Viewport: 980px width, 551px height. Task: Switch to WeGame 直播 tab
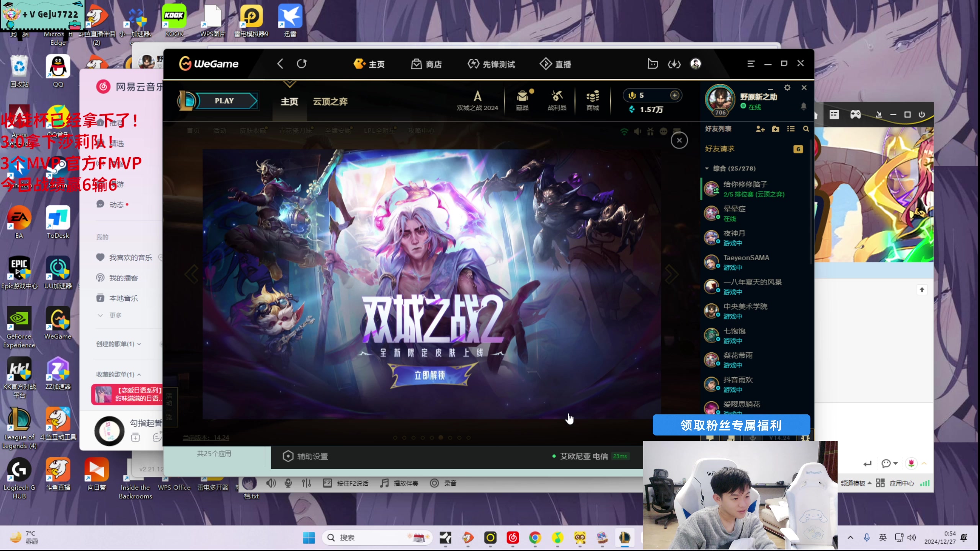[555, 64]
